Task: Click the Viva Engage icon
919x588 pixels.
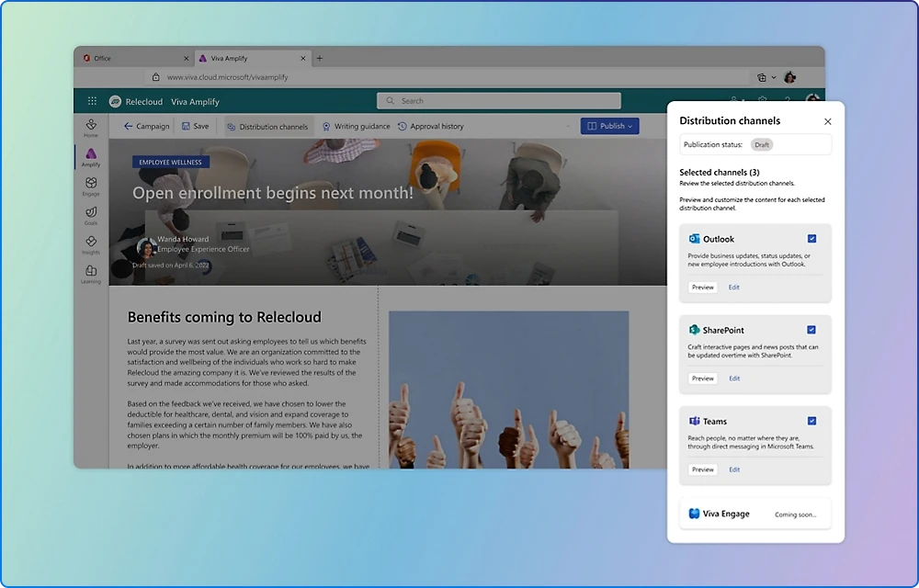Action: pyautogui.click(x=694, y=514)
